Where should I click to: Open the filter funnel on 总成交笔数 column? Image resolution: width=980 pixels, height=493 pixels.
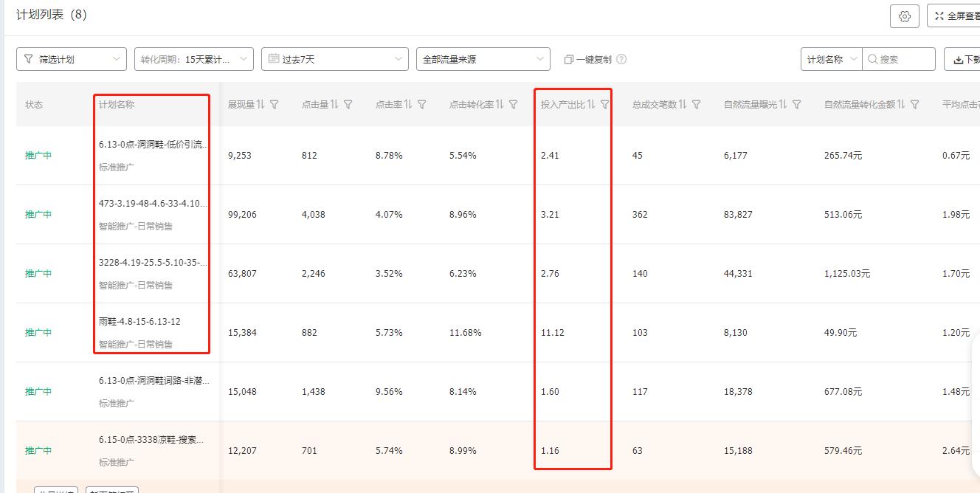(x=695, y=104)
